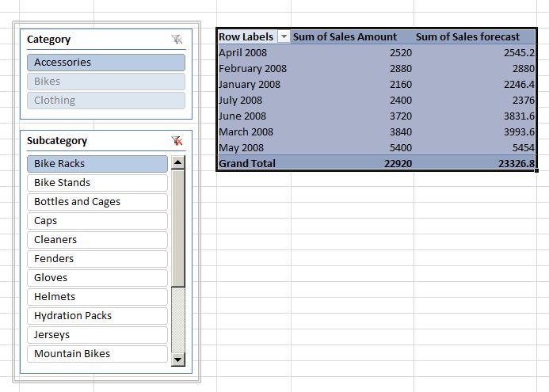Click the Subcategory scrollbar thumb
Screen dimensions: 549x392
[x=178, y=228]
